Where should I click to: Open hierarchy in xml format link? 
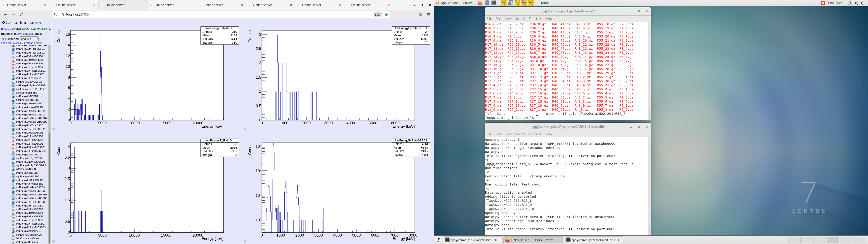coord(31,34)
